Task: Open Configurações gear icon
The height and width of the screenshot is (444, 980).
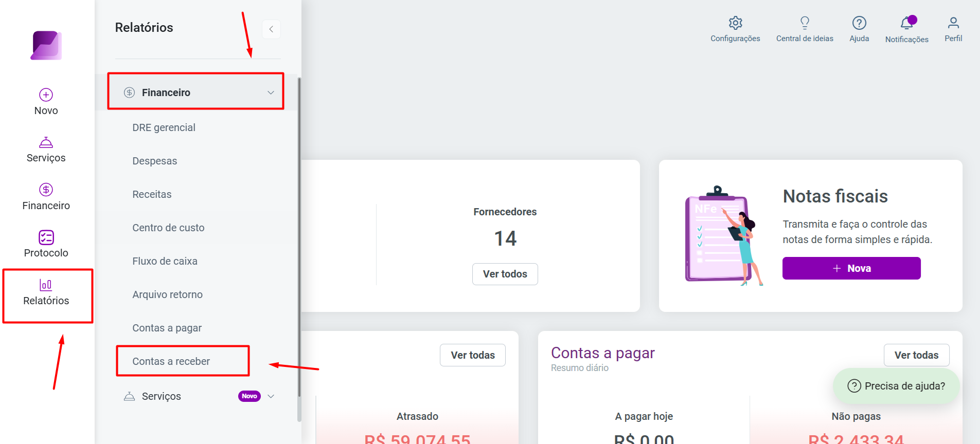Action: [x=735, y=23]
